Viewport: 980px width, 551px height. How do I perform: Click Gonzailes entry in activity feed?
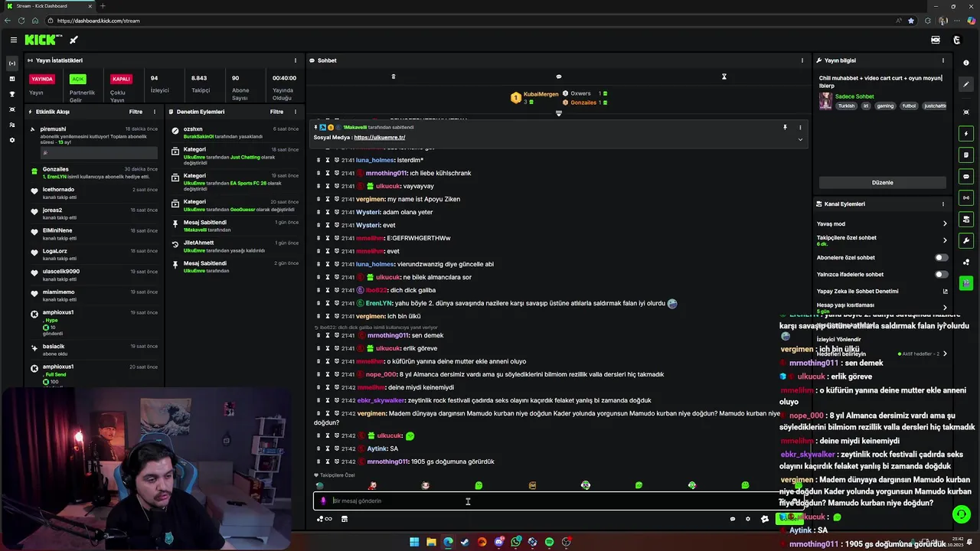96,173
